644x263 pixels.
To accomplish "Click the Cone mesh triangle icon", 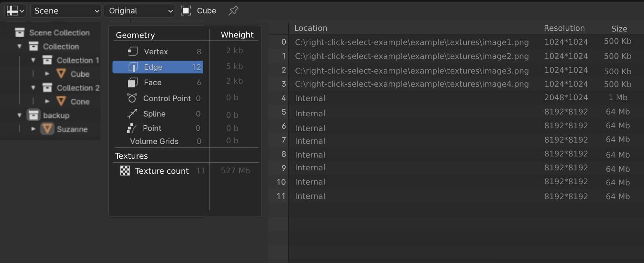I will tap(61, 102).
